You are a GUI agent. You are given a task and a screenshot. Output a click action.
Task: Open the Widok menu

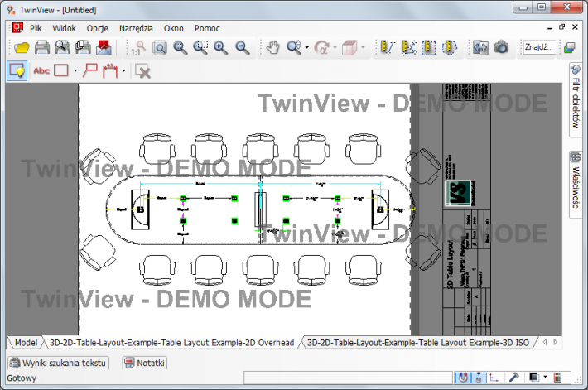click(x=64, y=28)
